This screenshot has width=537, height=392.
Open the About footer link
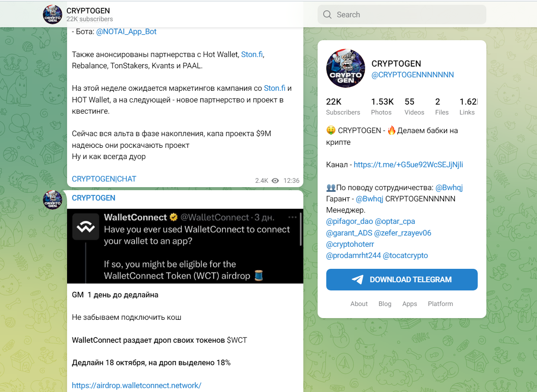(x=359, y=304)
